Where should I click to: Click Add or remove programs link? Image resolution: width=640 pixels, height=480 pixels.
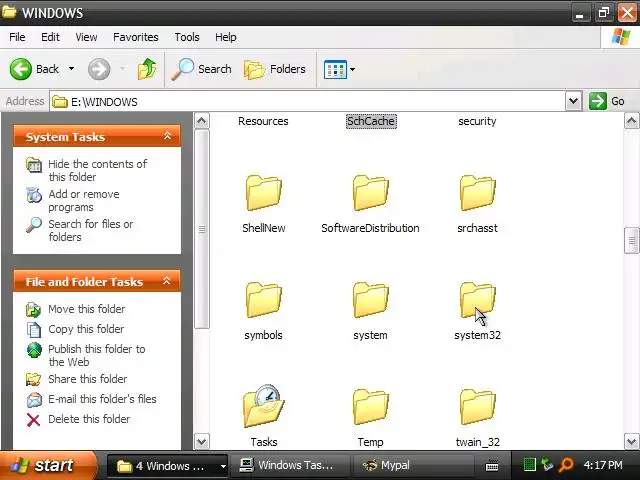[84, 200]
